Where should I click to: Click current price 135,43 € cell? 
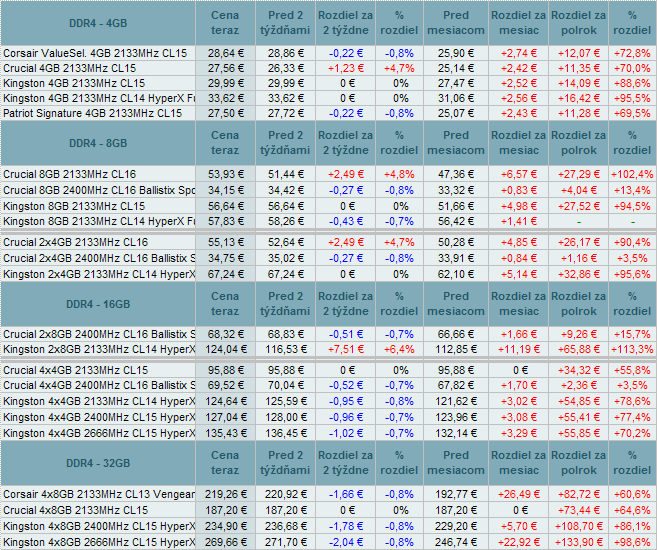point(225,433)
